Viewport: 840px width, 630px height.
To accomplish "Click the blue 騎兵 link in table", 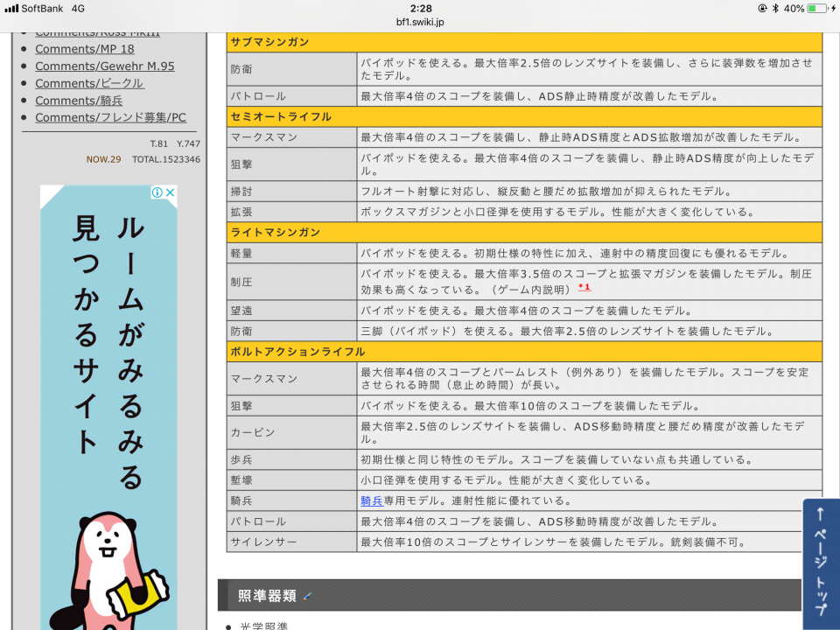I will [x=372, y=500].
